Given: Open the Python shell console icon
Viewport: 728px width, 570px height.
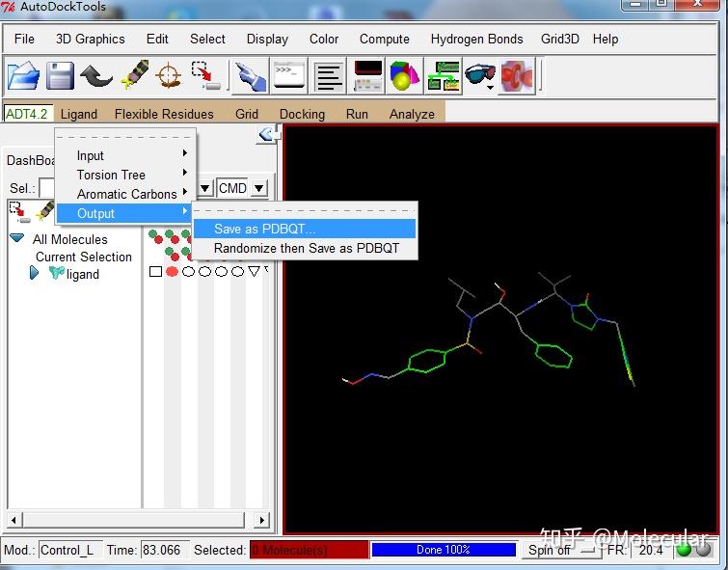Looking at the screenshot, I should [x=288, y=75].
